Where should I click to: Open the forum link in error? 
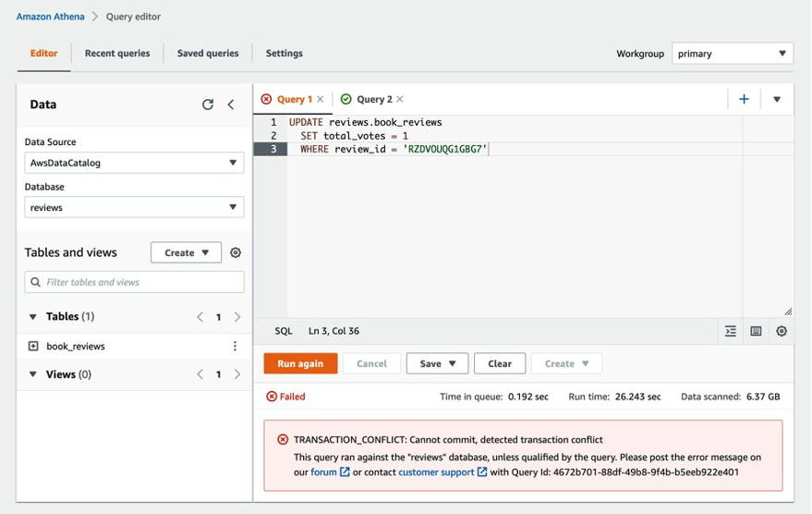tap(330, 472)
